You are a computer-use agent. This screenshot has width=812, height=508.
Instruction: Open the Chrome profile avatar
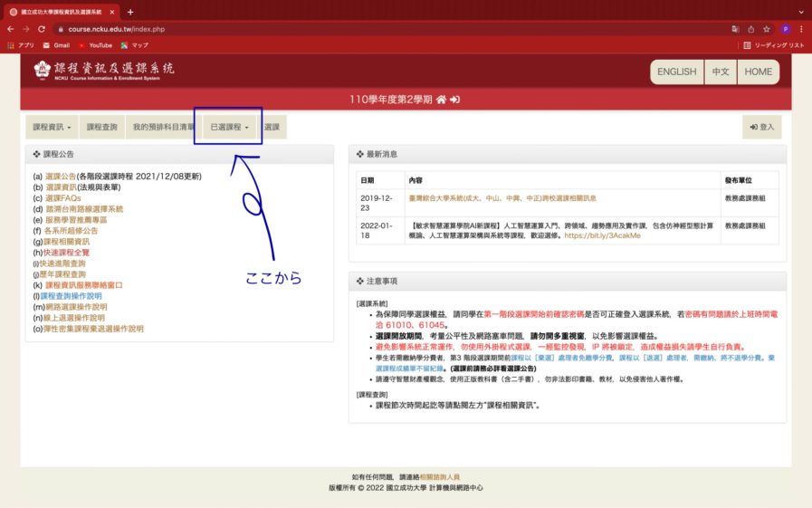pos(784,29)
